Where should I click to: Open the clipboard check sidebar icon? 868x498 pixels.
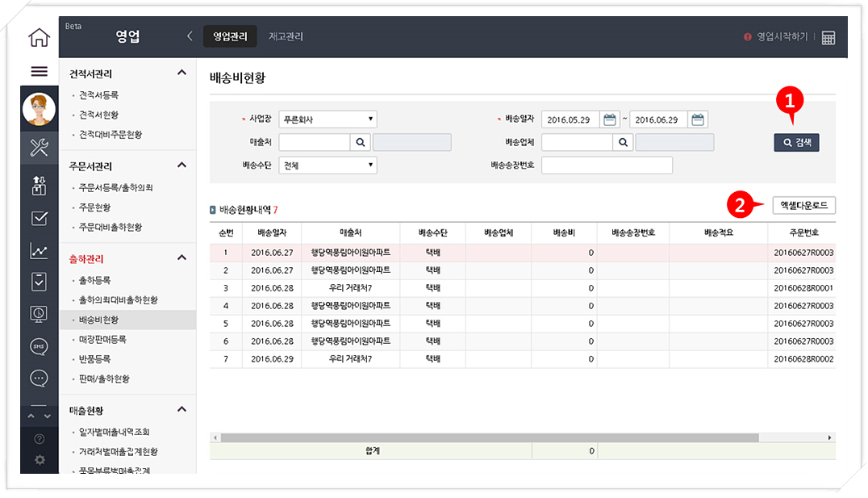[39, 282]
